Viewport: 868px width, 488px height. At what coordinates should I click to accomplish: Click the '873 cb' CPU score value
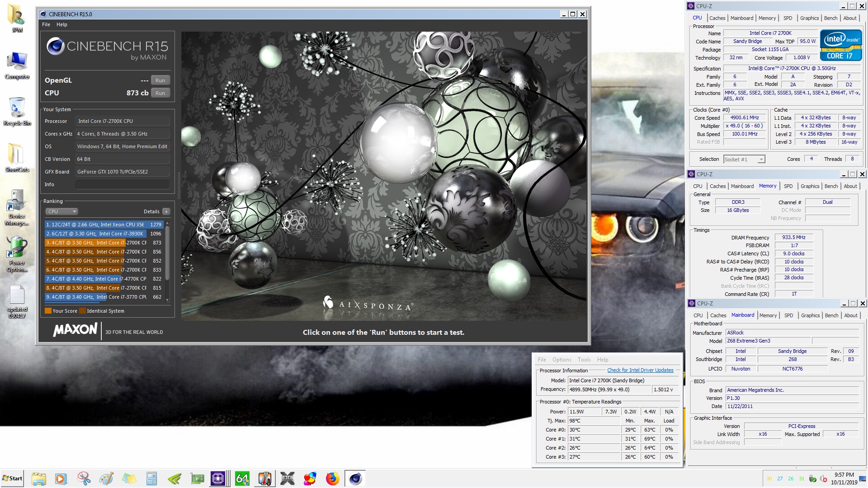pos(137,93)
